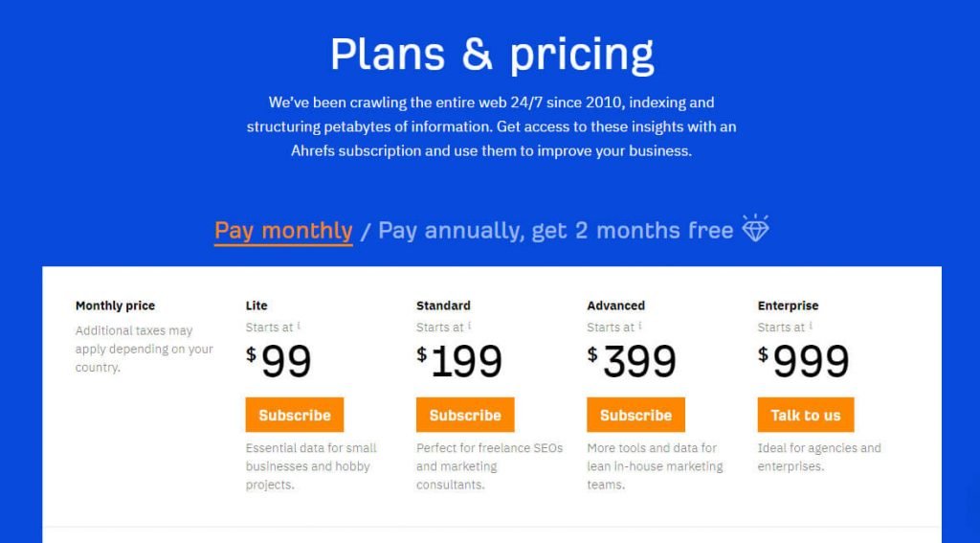Switch to Pay monthly billing
Screen dimensions: 980x543
283,231
